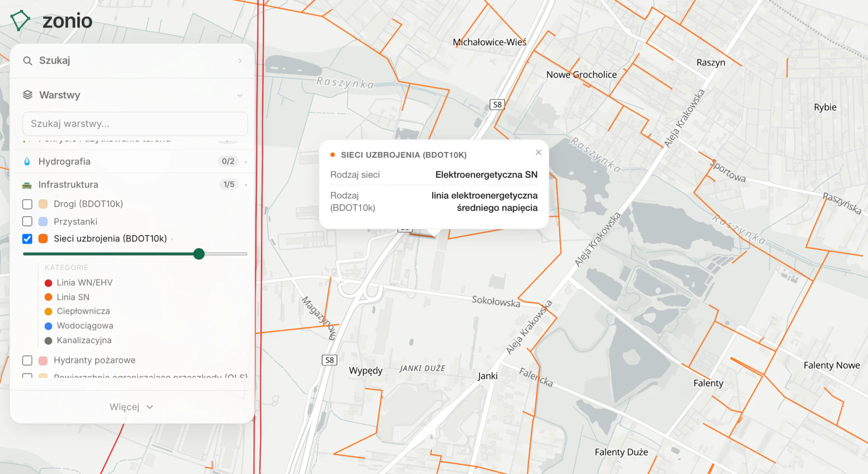Click the Infrastruktura 1/5 count badge
The width and height of the screenshot is (868, 474).
pyautogui.click(x=229, y=184)
